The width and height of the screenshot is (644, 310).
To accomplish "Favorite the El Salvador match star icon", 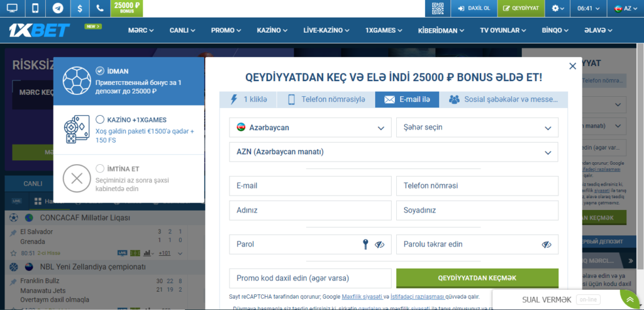I will tap(14, 253).
